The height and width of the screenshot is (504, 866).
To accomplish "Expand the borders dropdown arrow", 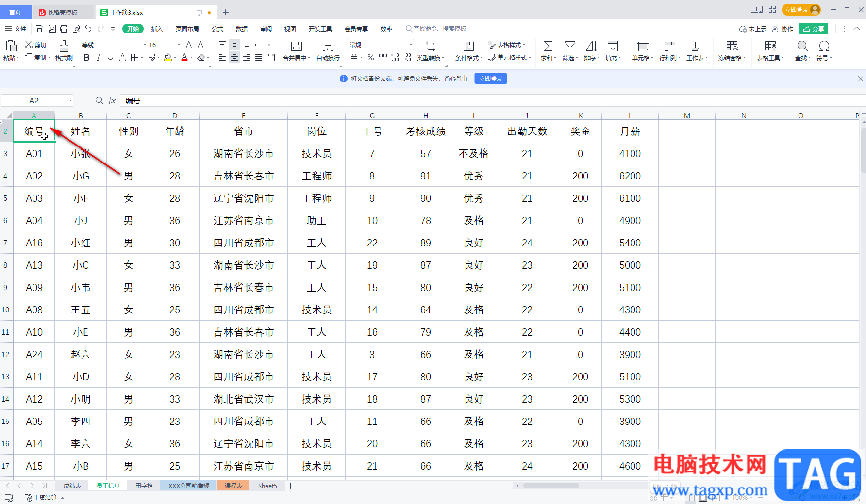I will tap(142, 58).
